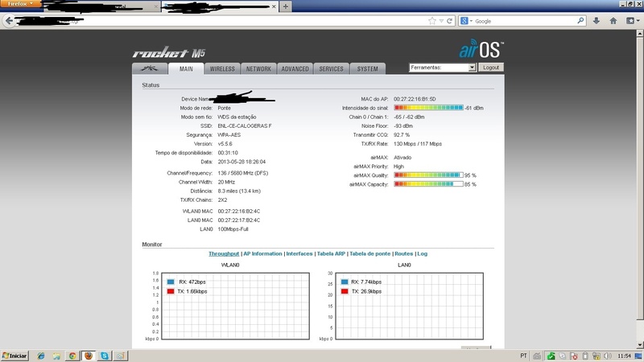Open the Ubiquiti logo tab

click(150, 68)
